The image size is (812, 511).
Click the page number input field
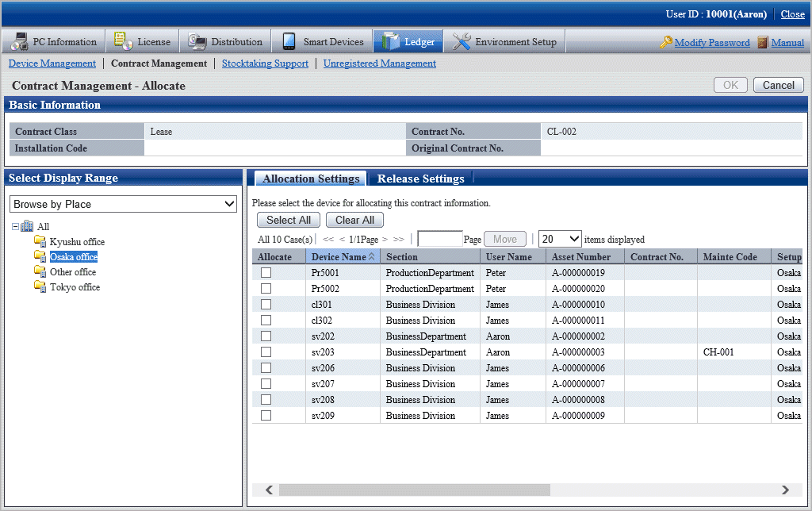click(x=439, y=239)
